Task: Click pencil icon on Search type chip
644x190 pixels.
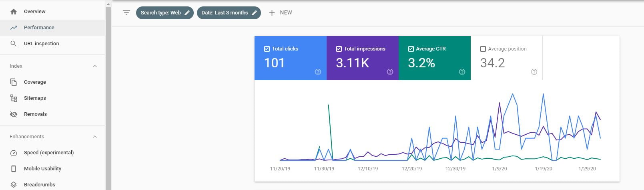Action: coord(187,13)
